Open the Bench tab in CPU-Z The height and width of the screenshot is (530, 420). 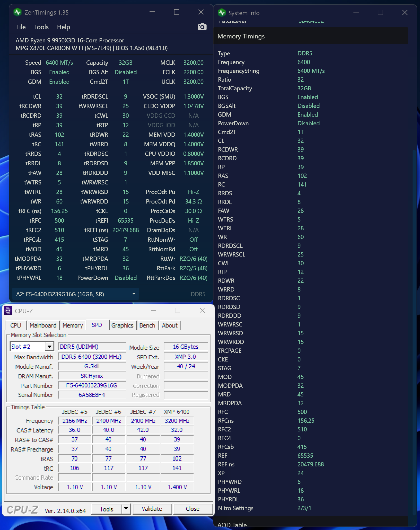pyautogui.click(x=147, y=325)
